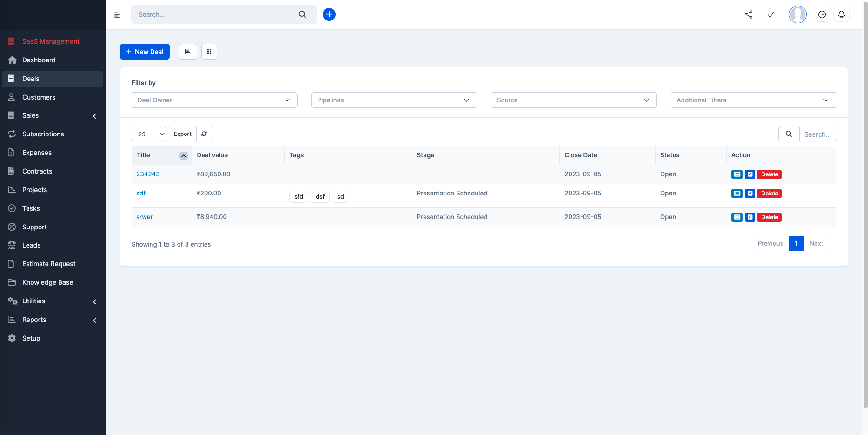
Task: Switch to the kanban grid view icon
Action: [x=209, y=52]
